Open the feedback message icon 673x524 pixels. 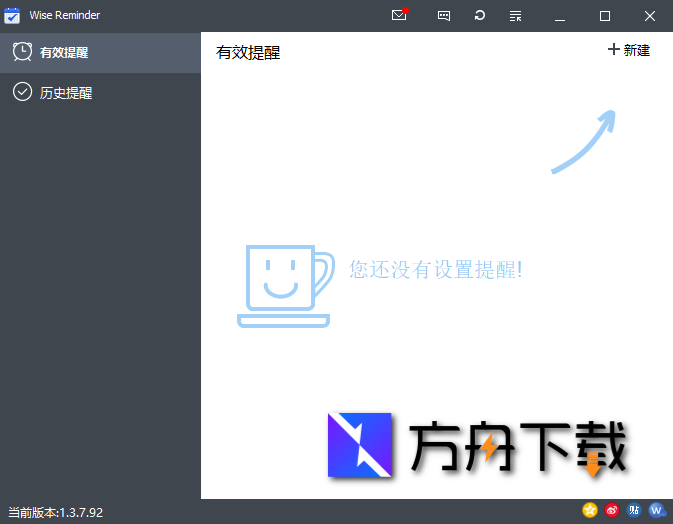click(444, 16)
